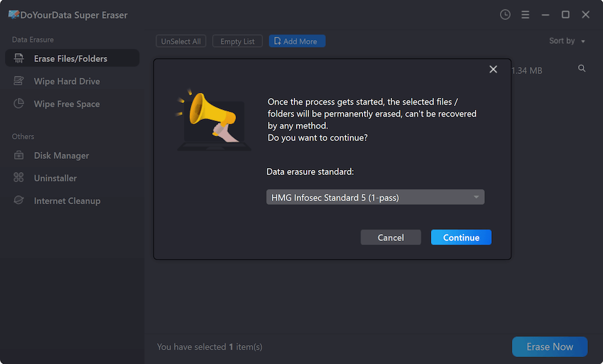Select Erase Files/Folders in the sidebar
Image resolution: width=603 pixels, height=364 pixels.
(72, 58)
